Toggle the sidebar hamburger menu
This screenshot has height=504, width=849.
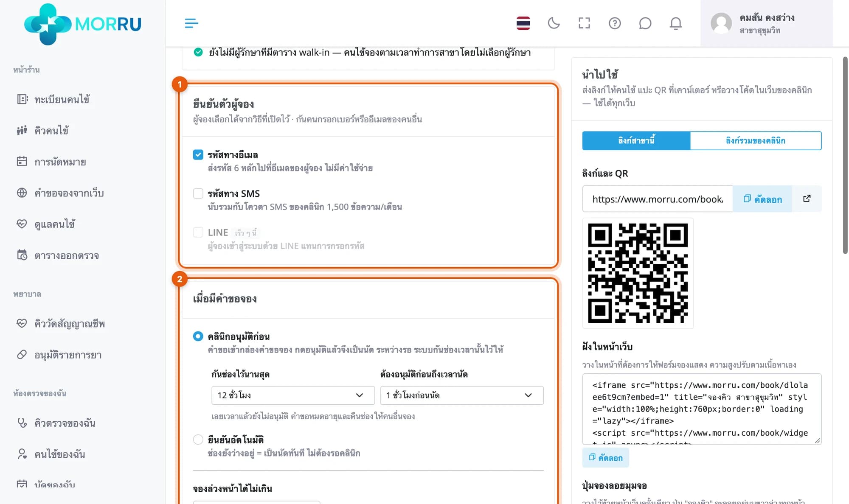[191, 23]
